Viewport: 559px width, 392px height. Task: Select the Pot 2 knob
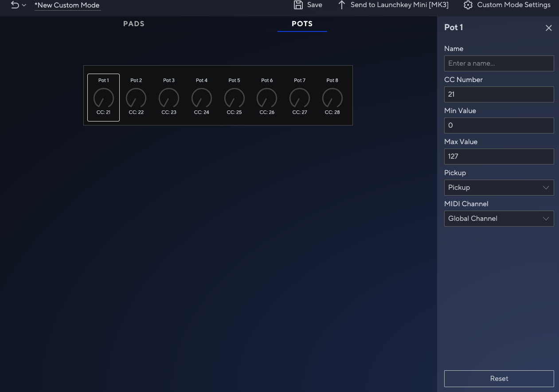click(x=136, y=98)
